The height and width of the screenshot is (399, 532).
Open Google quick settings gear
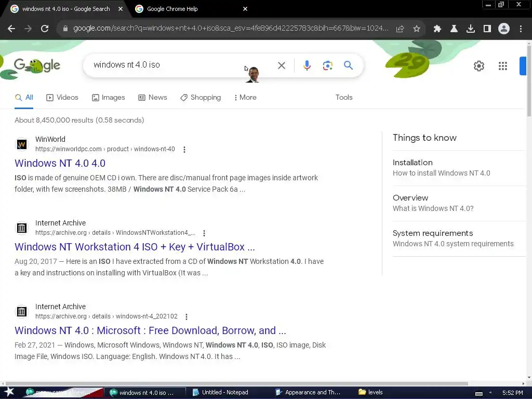coord(478,66)
